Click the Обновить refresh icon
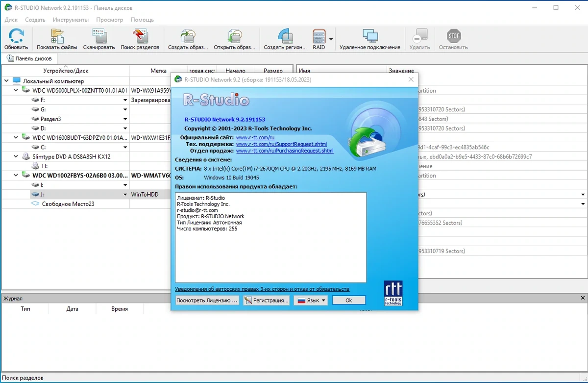Image resolution: width=588 pixels, height=383 pixels. [x=16, y=36]
